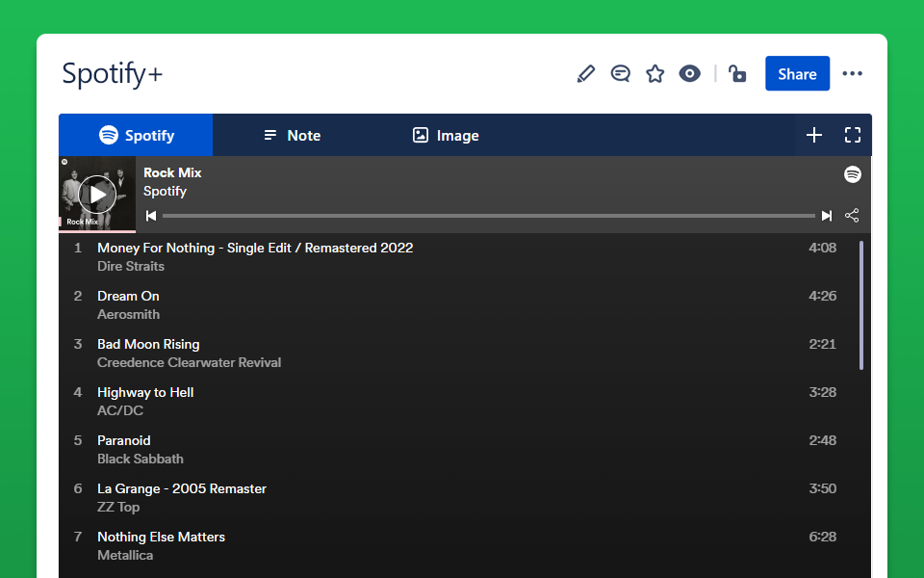This screenshot has height=578, width=924.
Task: Add a new tab with plus icon
Action: [x=814, y=135]
